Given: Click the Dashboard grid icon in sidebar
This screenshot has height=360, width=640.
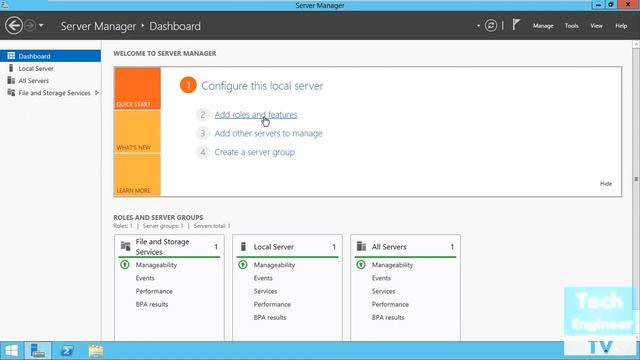Looking at the screenshot, I should tap(11, 56).
